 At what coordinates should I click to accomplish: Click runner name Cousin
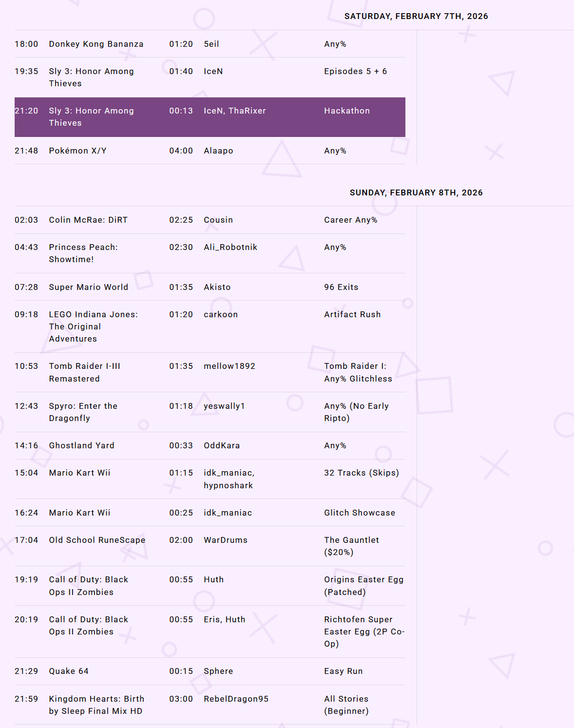point(218,220)
